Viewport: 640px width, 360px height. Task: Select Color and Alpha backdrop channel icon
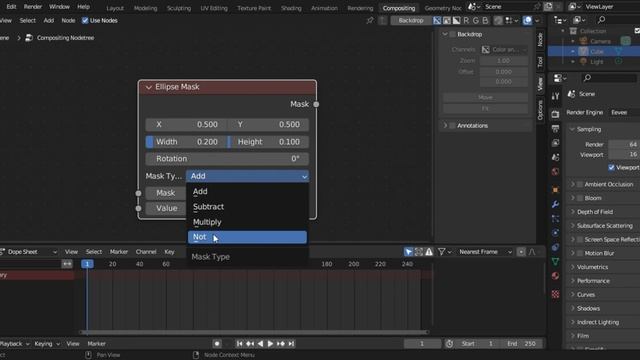(x=437, y=20)
